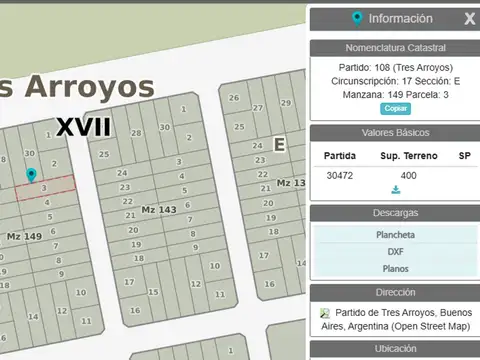Download the partida data via the download icon
480x360 pixels.
[396, 190]
